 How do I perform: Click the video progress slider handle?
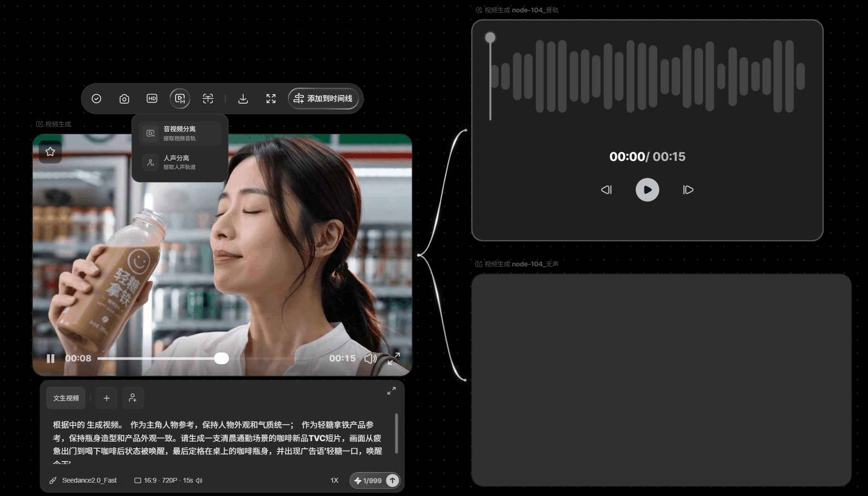221,359
